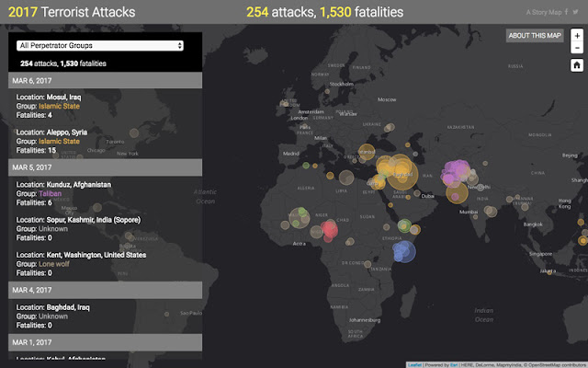This screenshot has width=588, height=368.
Task: Click the beige circle over Libya
Action: click(346, 178)
